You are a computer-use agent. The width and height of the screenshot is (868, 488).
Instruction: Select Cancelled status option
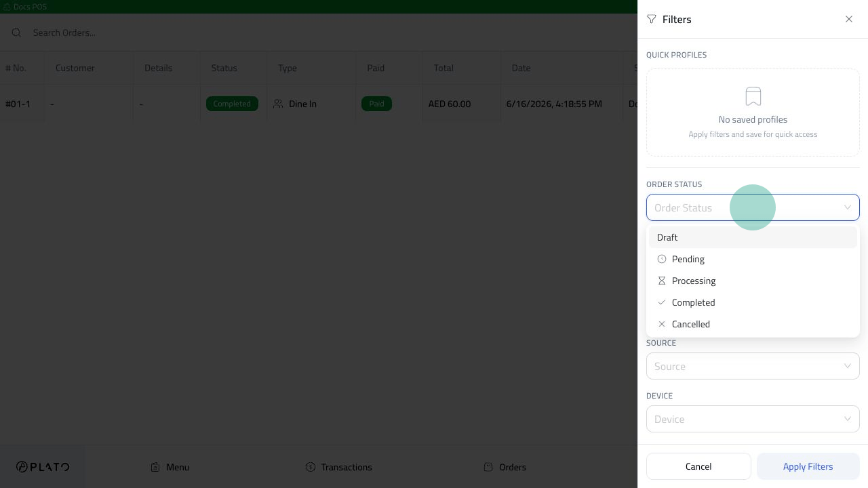753,324
